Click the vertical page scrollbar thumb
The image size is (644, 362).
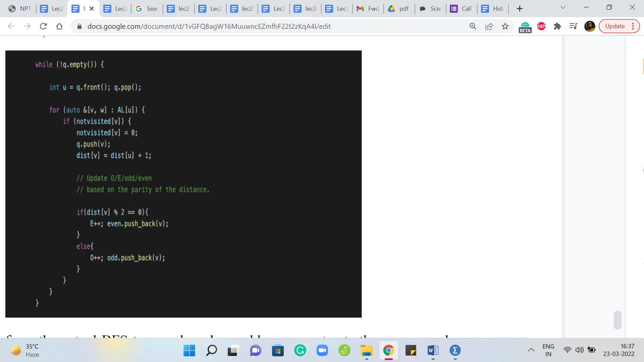[618, 320]
